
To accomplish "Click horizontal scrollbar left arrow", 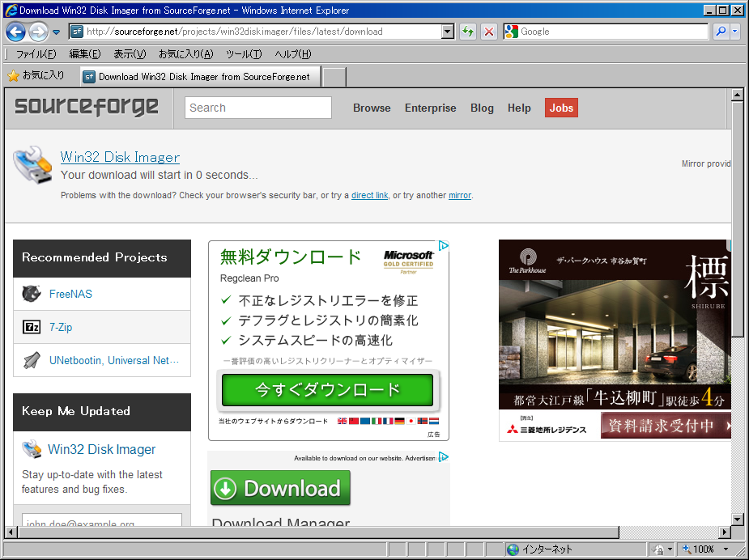I will [11, 532].
